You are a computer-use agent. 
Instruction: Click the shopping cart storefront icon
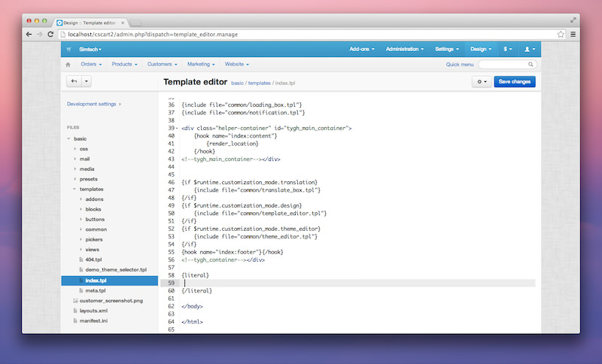(69, 49)
